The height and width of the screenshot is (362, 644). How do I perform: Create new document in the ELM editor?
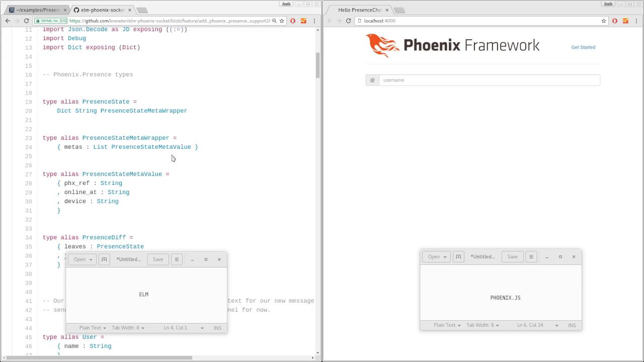[x=104, y=259]
